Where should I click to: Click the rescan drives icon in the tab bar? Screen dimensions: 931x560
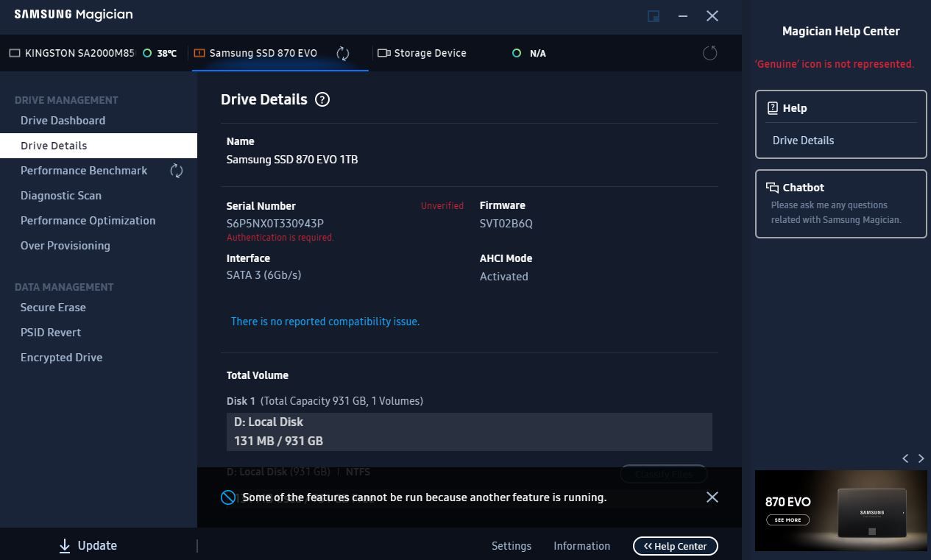(x=710, y=53)
